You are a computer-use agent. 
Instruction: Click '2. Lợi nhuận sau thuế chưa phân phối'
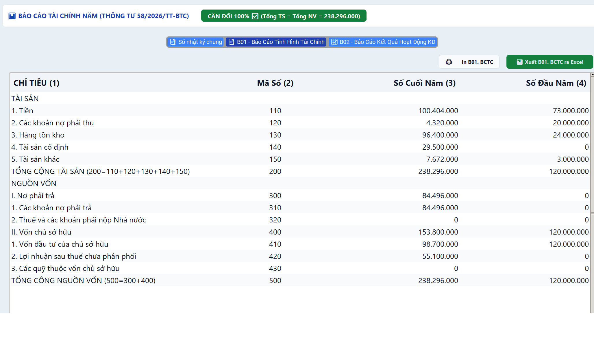pos(74,256)
